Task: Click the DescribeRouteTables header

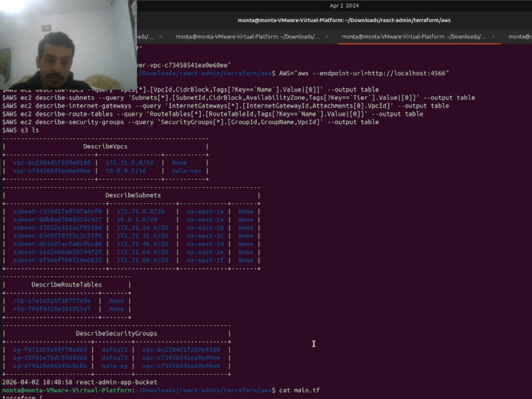Action: click(66, 285)
